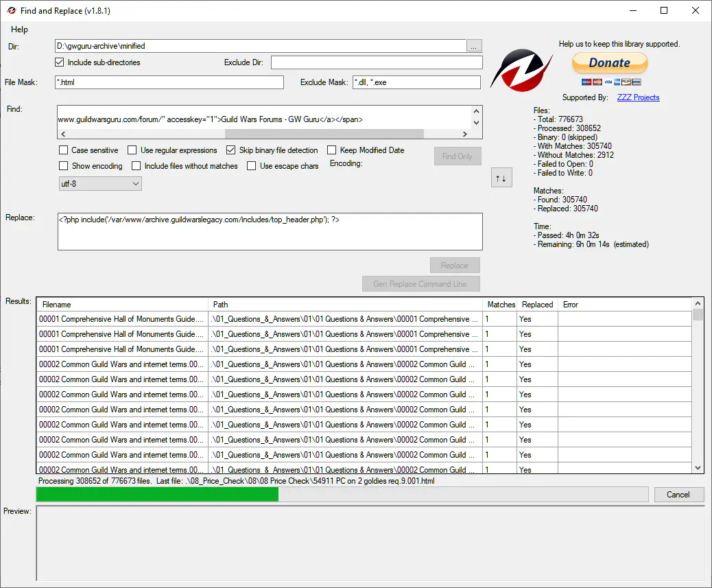Image resolution: width=712 pixels, height=588 pixels.
Task: Click results list scroll down arrow
Action: point(698,467)
